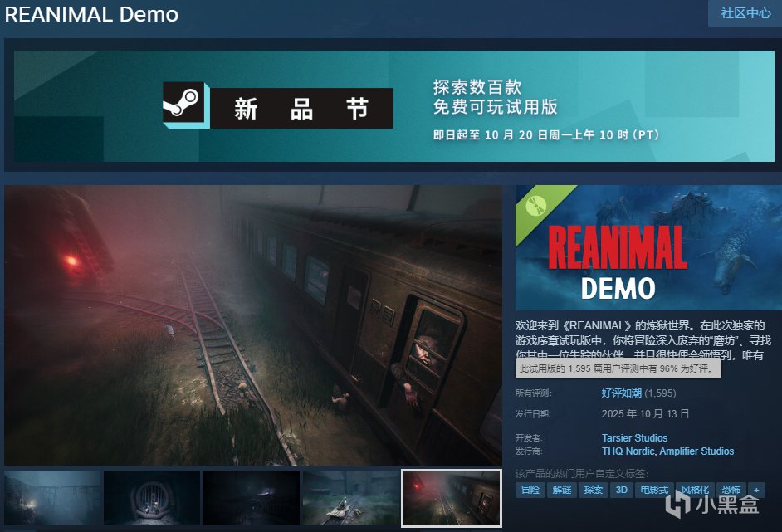Open the 社区中心 community hub button

[x=745, y=13]
